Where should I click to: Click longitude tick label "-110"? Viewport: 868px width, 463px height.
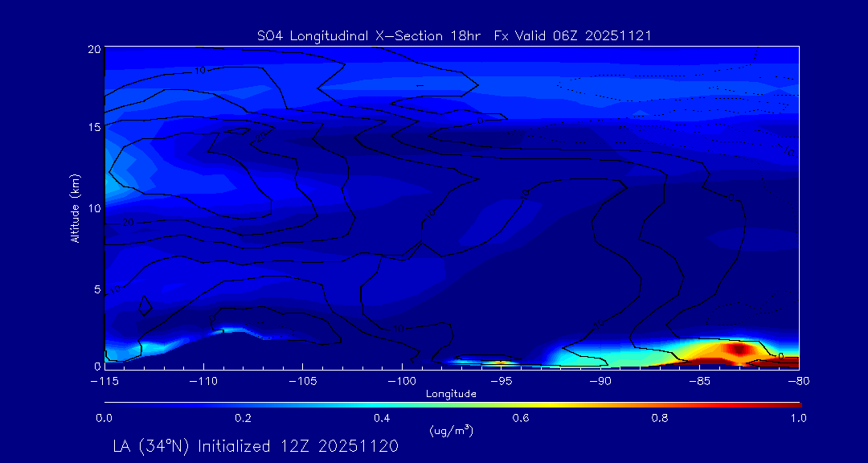[203, 381]
